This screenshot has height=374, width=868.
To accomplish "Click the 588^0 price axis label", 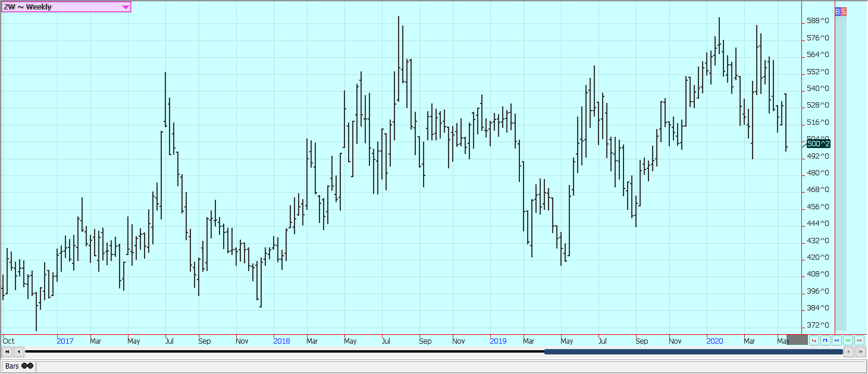I will coord(818,21).
